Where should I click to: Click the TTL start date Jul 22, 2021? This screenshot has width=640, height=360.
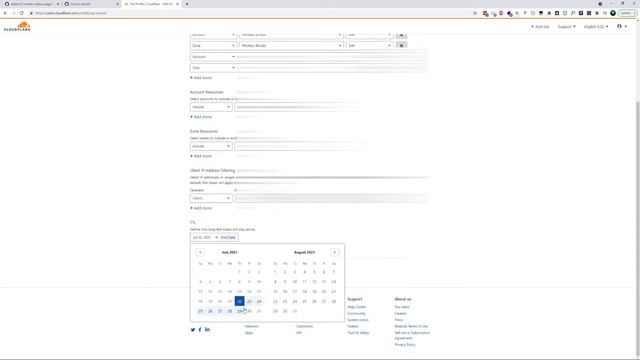202,238
